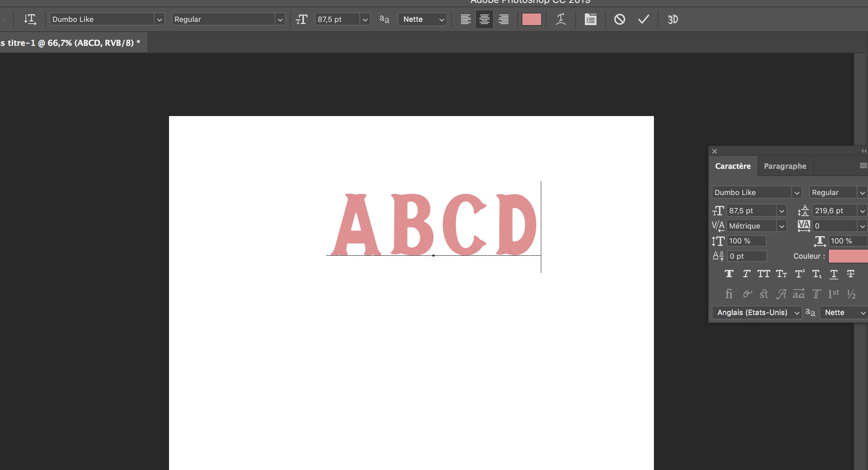Enable strikethrough in the Character panel
Image resolution: width=868 pixels, height=470 pixels.
click(x=851, y=274)
